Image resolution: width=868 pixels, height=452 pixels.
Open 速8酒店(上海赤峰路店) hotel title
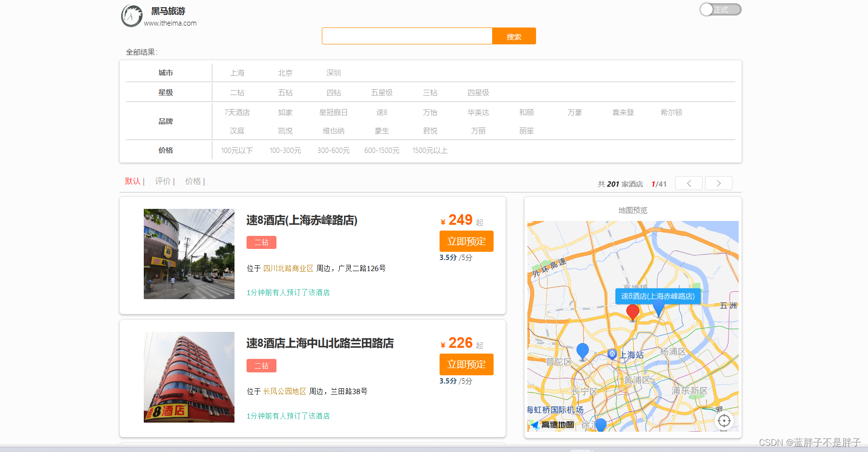302,220
